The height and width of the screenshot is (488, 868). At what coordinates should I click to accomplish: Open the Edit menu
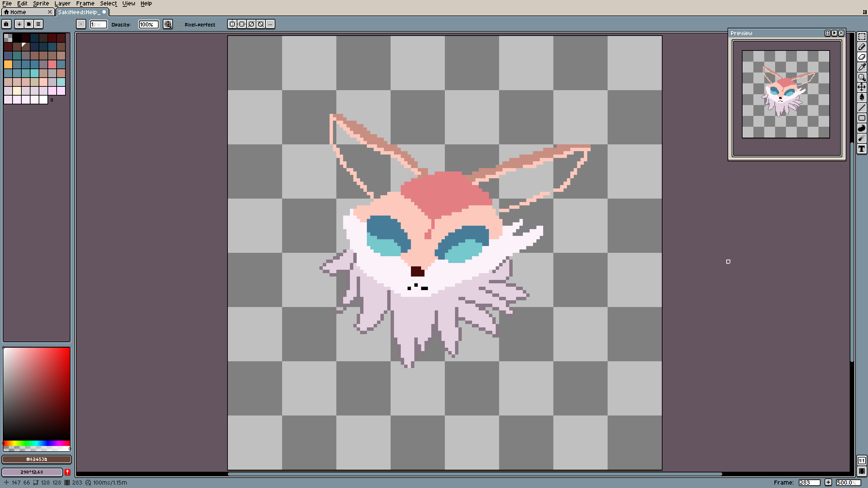tap(22, 3)
